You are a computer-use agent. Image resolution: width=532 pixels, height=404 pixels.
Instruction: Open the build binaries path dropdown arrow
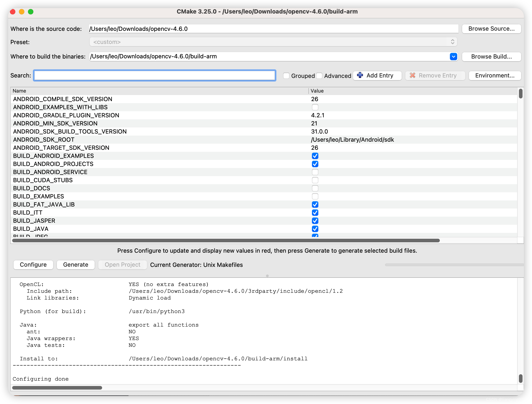[x=453, y=57]
